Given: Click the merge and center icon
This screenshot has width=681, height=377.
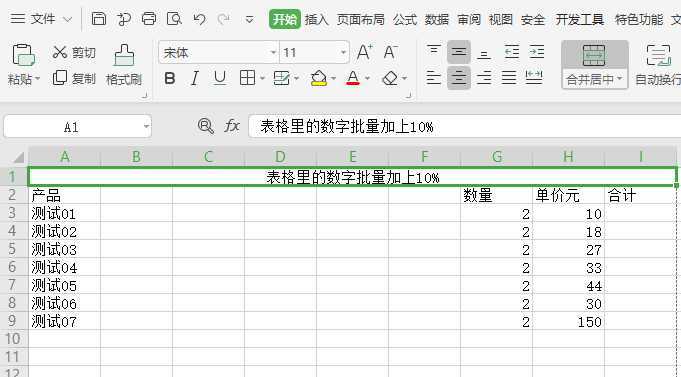Looking at the screenshot, I should (x=594, y=55).
